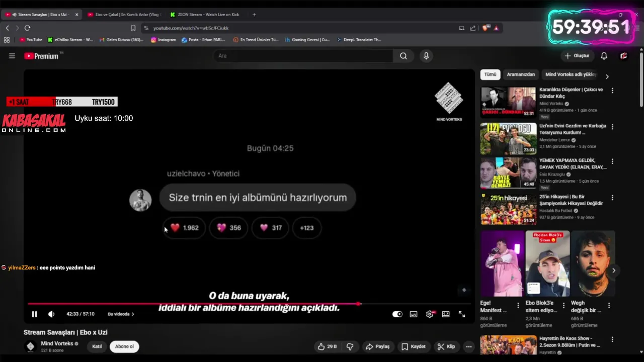Image resolution: width=644 pixels, height=362 pixels.
Task: Join channel with 'Katıl' button
Action: tap(97, 346)
